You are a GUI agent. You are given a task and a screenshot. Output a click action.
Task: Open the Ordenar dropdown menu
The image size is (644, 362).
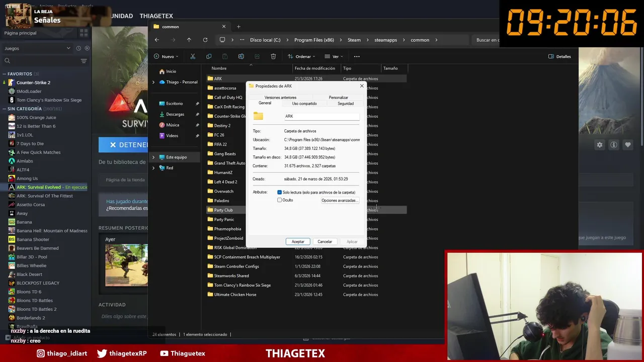point(301,56)
